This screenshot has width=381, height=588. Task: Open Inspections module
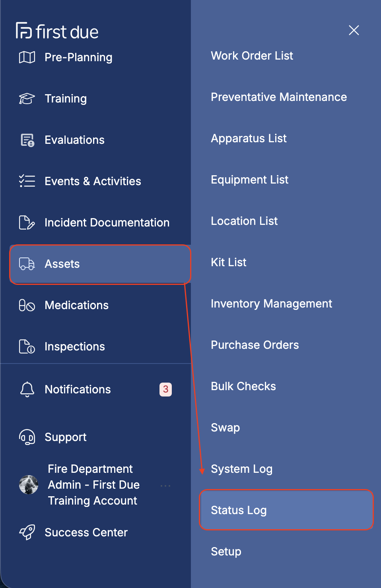pyautogui.click(x=75, y=346)
